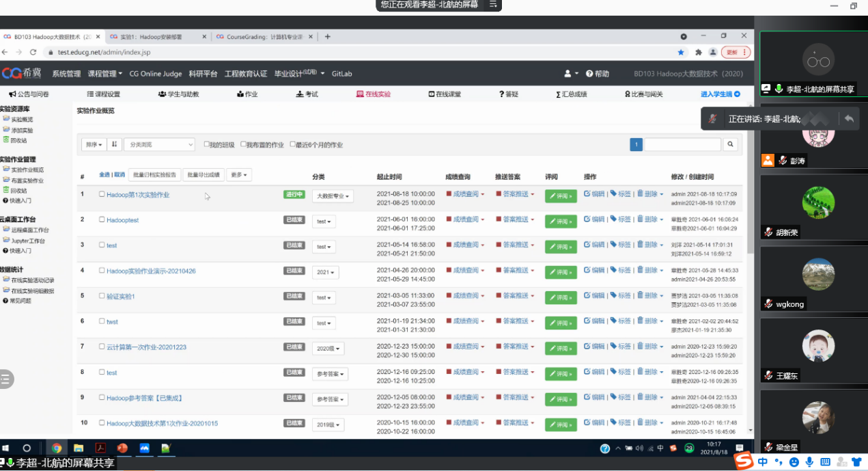Open Jupyter工作台 in the sidebar

28,241
